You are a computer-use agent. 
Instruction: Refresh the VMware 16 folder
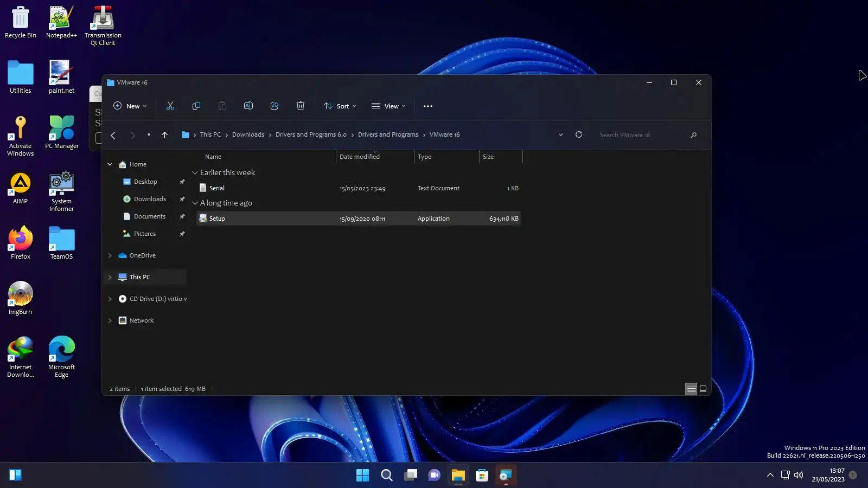click(x=579, y=134)
